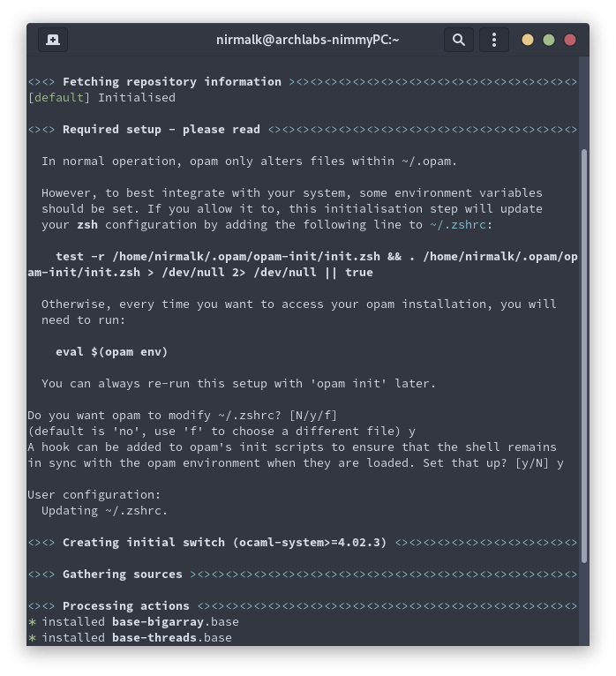This screenshot has height=676, width=616.
Task: Click the 'Creating initial switch' heading
Action: (224, 543)
